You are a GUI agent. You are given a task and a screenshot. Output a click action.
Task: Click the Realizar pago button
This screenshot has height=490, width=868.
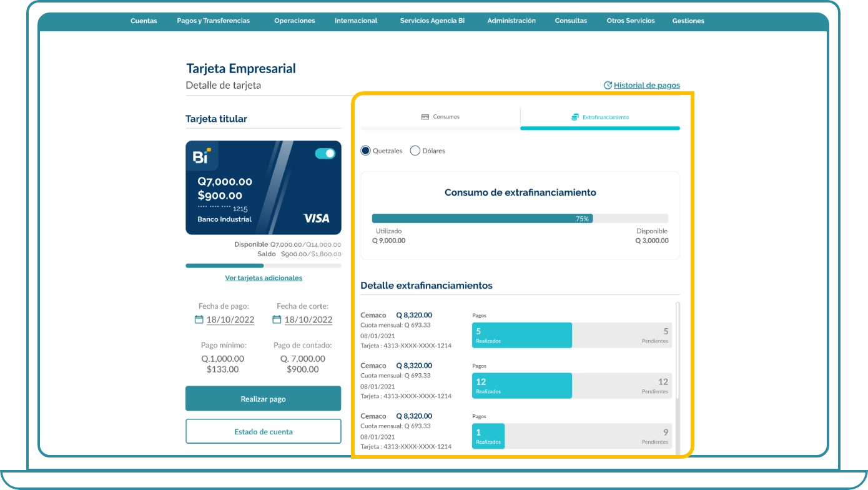click(264, 399)
